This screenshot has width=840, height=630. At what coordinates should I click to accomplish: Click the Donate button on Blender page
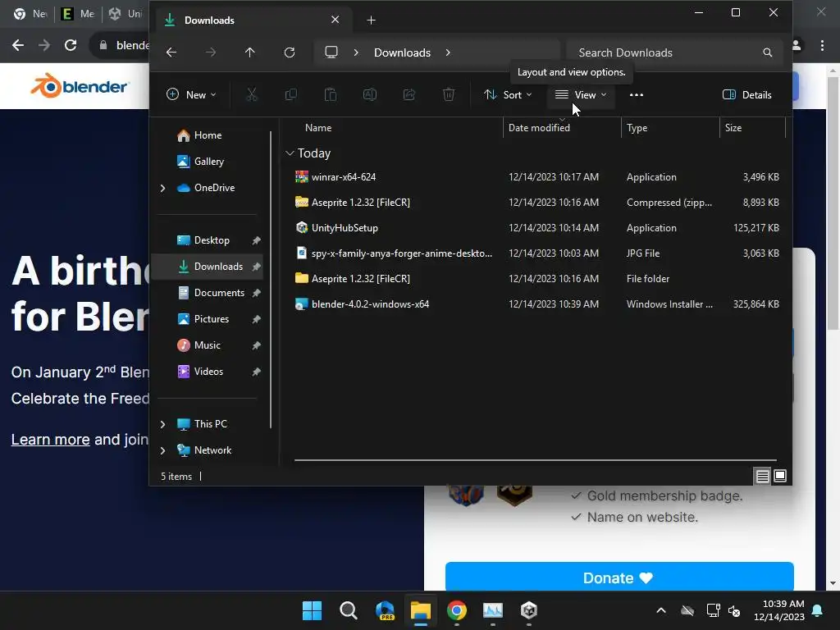point(619,577)
